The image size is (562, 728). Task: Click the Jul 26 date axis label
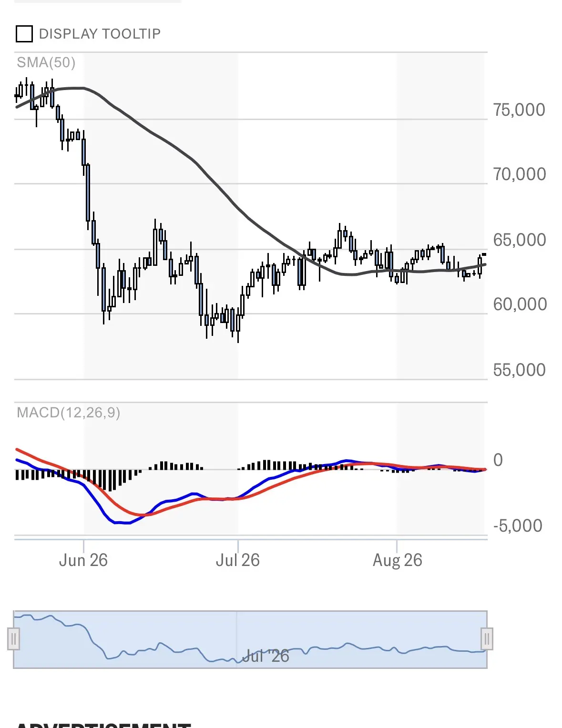pyautogui.click(x=238, y=560)
